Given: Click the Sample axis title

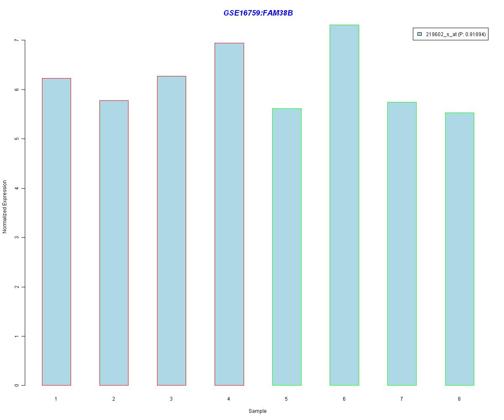Looking at the screenshot, I should 257,411.
